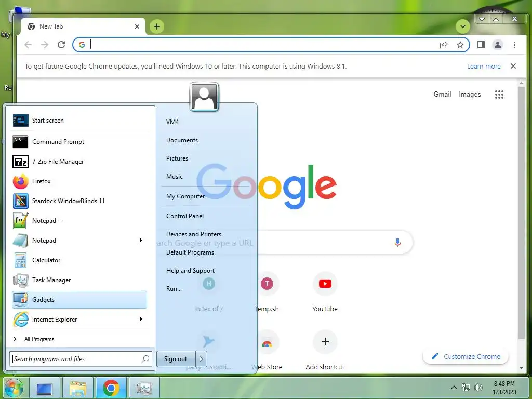Screen dimensions: 532x399
Task: Open File Explorer on taskbar
Action: coord(78,388)
